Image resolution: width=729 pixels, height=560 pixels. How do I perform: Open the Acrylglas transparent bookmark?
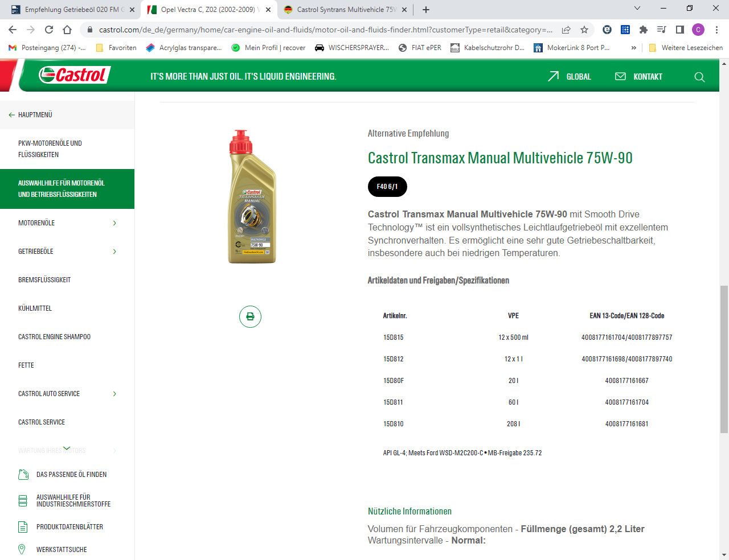tap(183, 48)
